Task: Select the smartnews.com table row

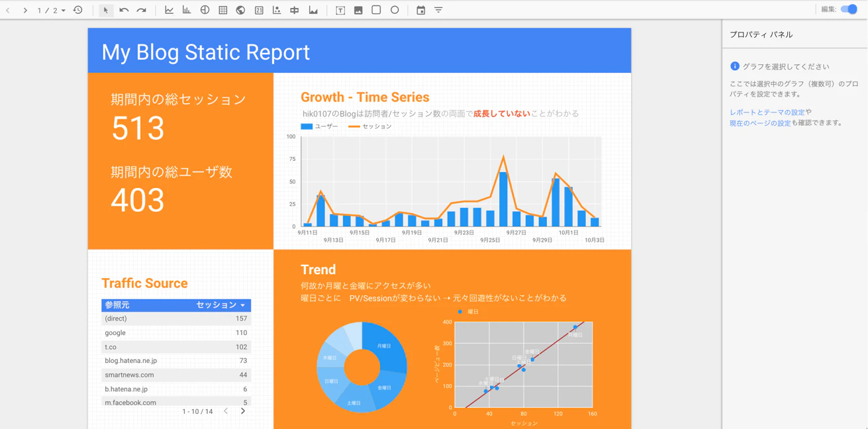Action: pyautogui.click(x=176, y=375)
